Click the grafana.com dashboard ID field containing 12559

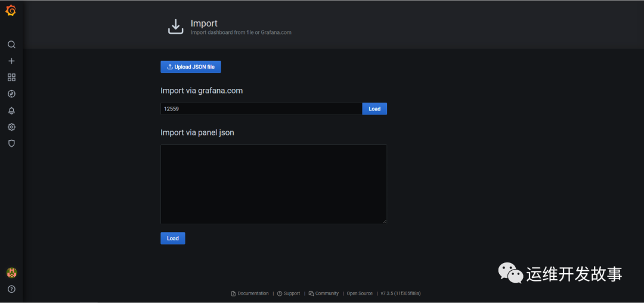(x=261, y=109)
